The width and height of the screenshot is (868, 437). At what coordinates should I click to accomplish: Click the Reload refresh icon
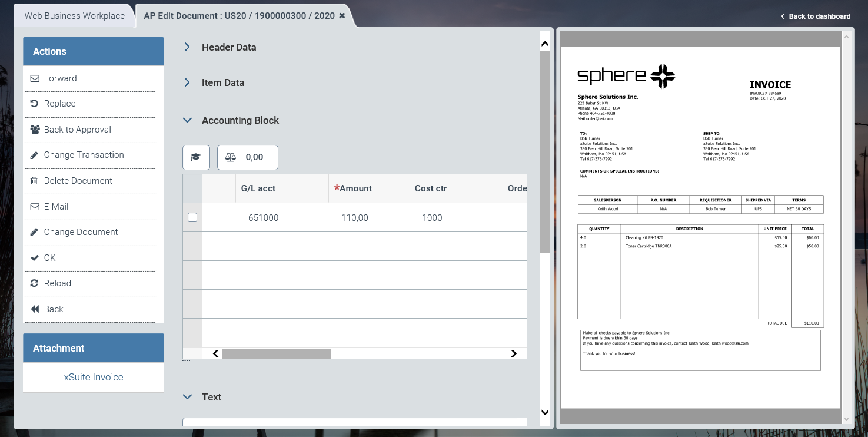[34, 283]
